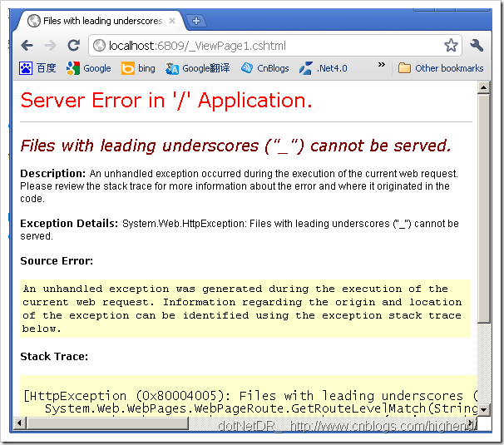The width and height of the screenshot is (504, 445).
Task: Reload the page with the refresh icon
Action: pos(74,46)
